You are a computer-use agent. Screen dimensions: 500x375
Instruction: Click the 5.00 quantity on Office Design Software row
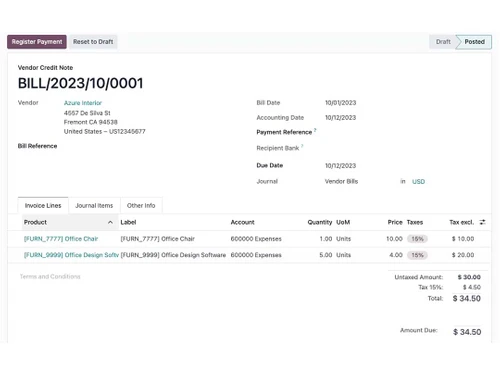pyautogui.click(x=326, y=255)
